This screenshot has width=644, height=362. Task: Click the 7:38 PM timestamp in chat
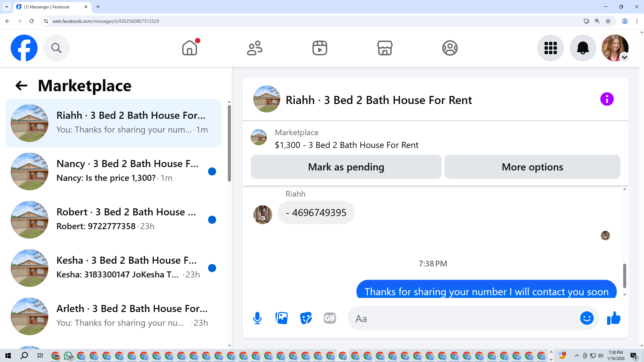click(433, 264)
